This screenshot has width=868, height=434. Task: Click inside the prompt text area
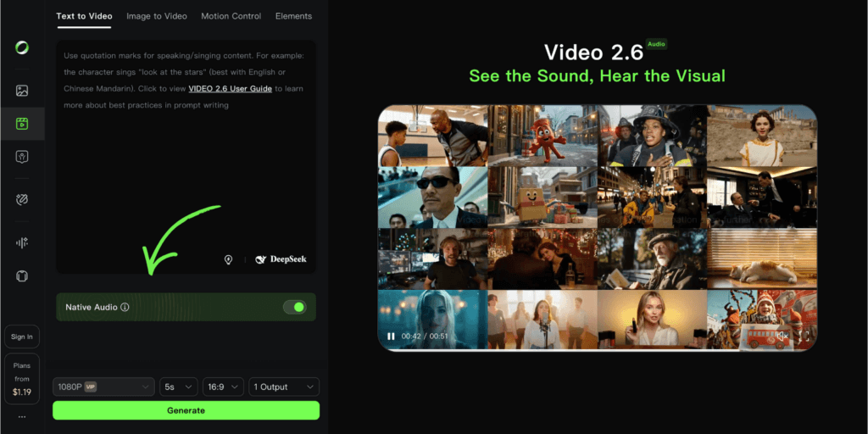(x=186, y=157)
